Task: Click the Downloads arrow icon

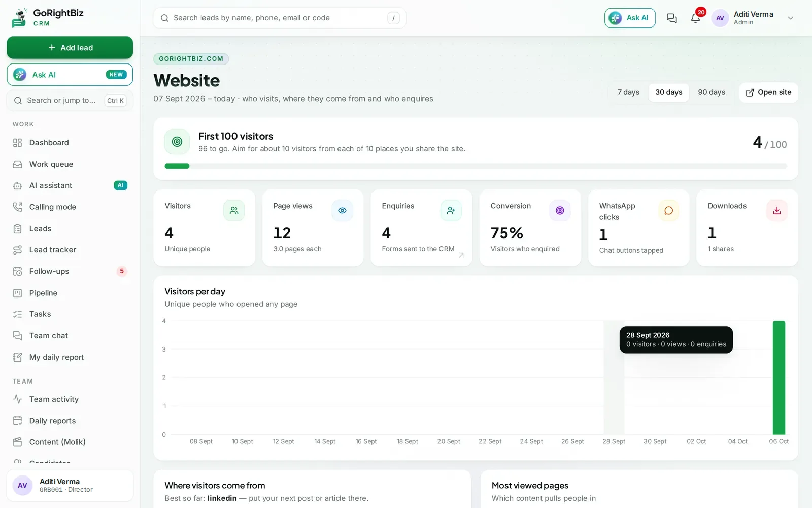Action: tap(777, 210)
